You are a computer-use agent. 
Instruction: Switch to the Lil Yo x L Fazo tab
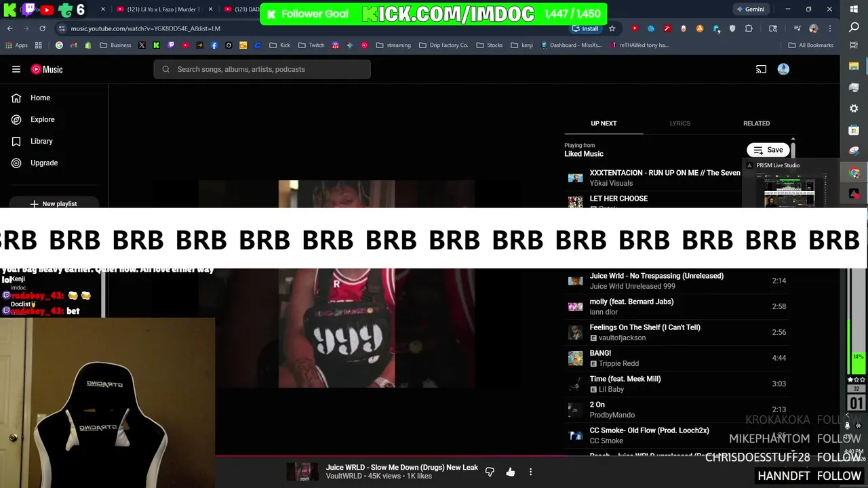(163, 9)
